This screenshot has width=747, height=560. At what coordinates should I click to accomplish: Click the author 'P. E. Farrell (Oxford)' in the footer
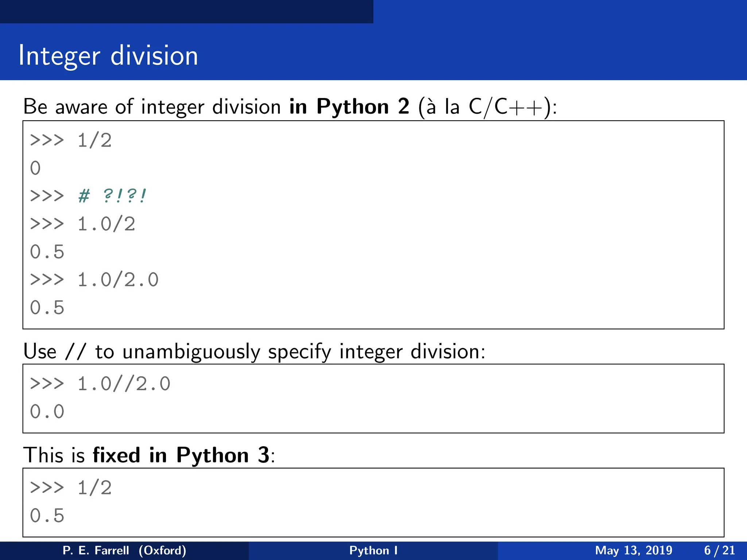pyautogui.click(x=124, y=551)
